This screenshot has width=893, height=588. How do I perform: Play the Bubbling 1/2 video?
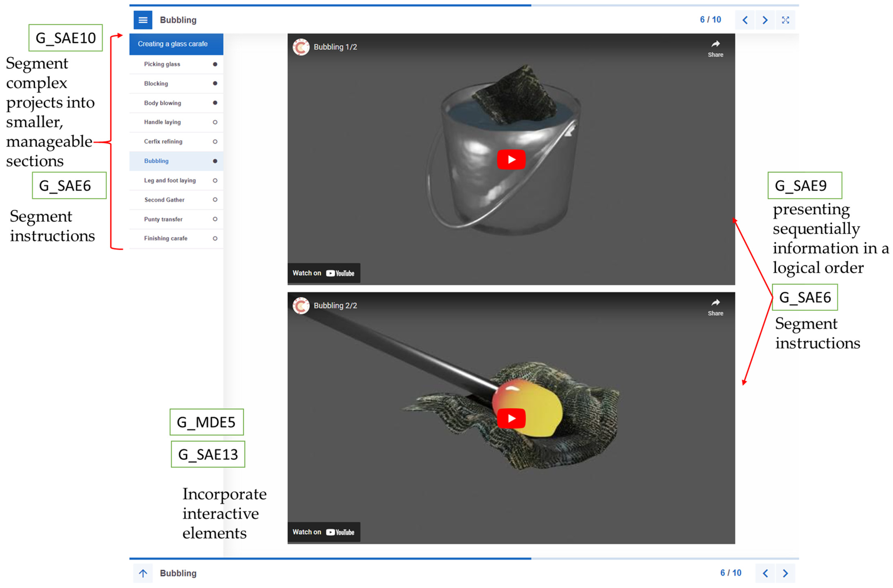pyautogui.click(x=511, y=160)
